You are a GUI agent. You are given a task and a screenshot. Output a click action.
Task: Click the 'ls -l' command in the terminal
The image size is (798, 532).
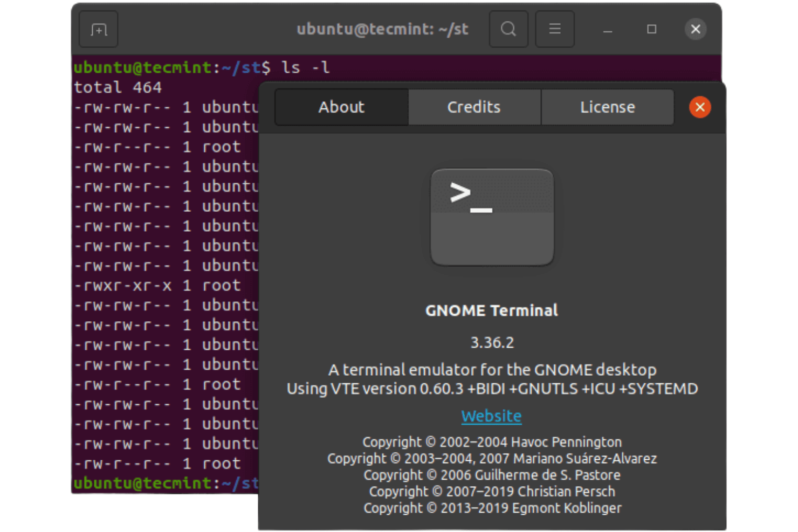coord(305,67)
